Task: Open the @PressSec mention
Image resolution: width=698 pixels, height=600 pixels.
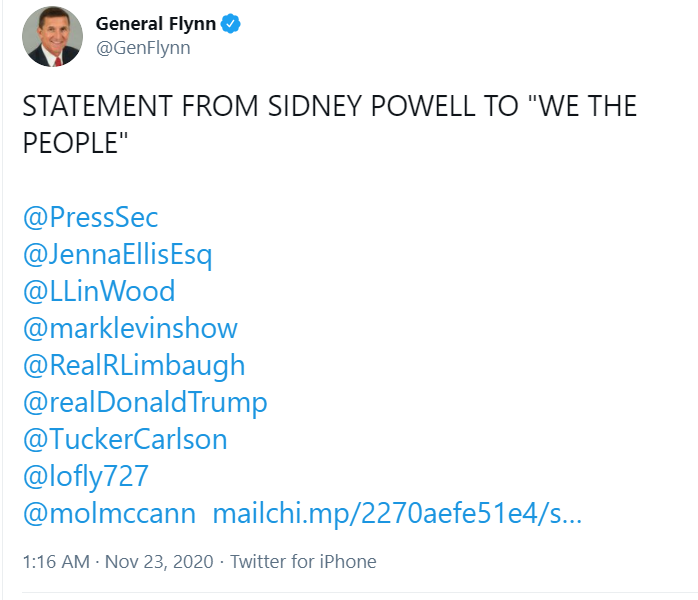Action: [x=90, y=218]
